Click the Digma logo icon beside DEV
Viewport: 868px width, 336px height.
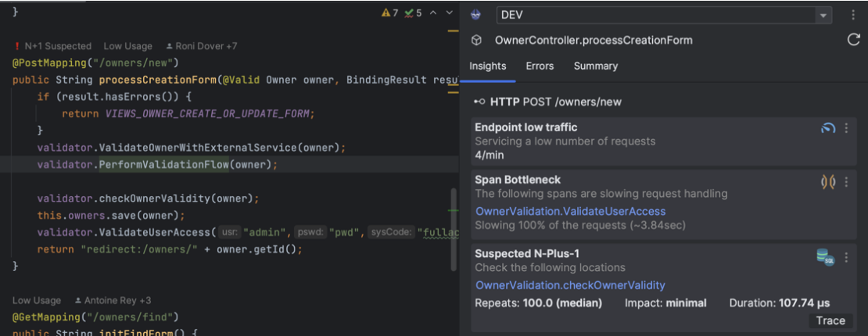pyautogui.click(x=476, y=15)
